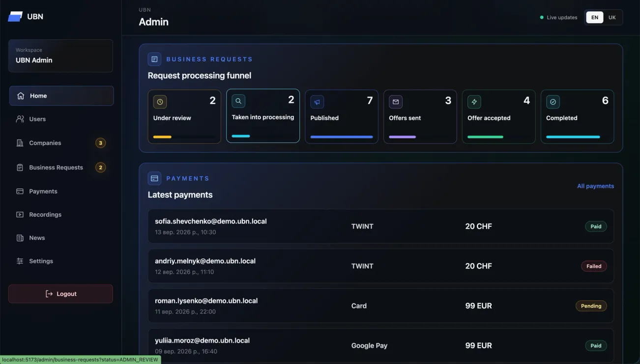Screen dimensions: 640x364
Task: Click the green Live updates dot
Action: [x=542, y=18]
